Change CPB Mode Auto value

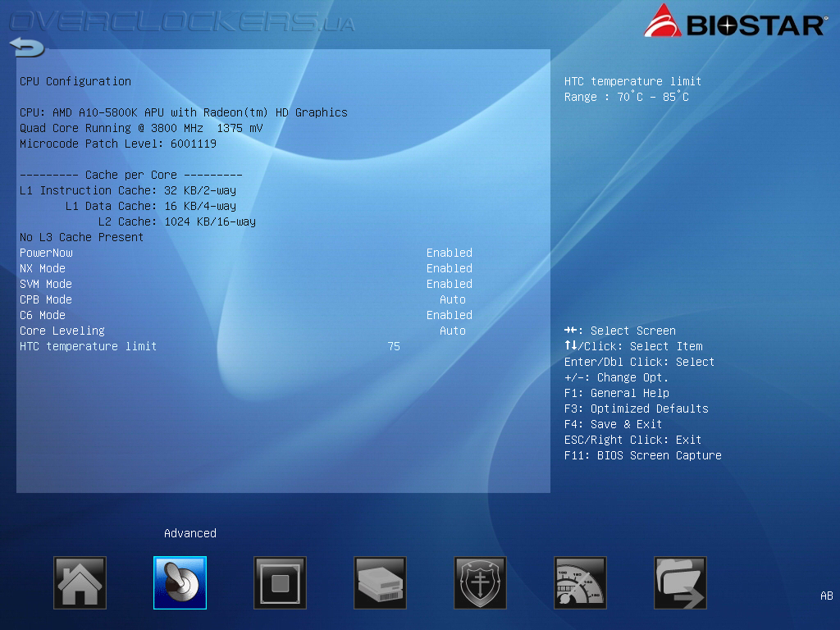[x=453, y=299]
